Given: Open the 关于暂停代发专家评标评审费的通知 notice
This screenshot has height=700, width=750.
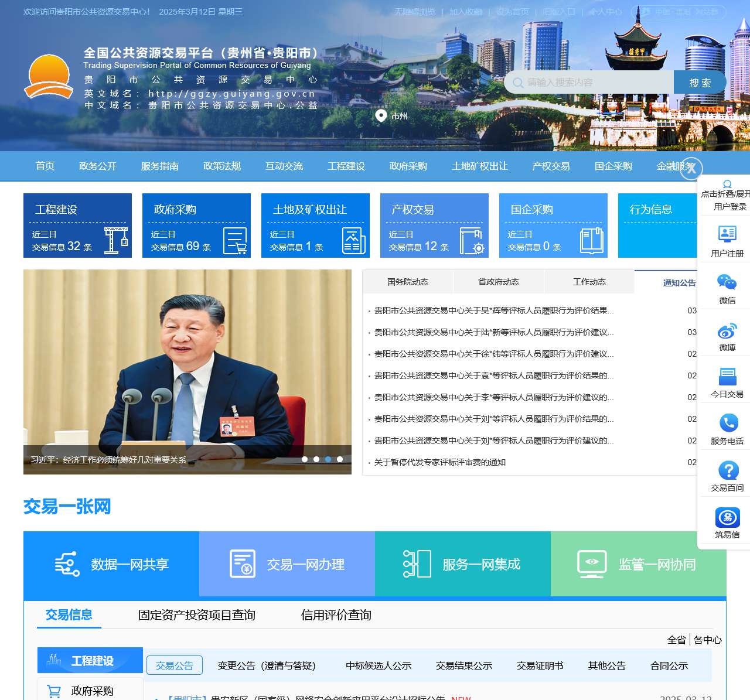Looking at the screenshot, I should (x=440, y=462).
